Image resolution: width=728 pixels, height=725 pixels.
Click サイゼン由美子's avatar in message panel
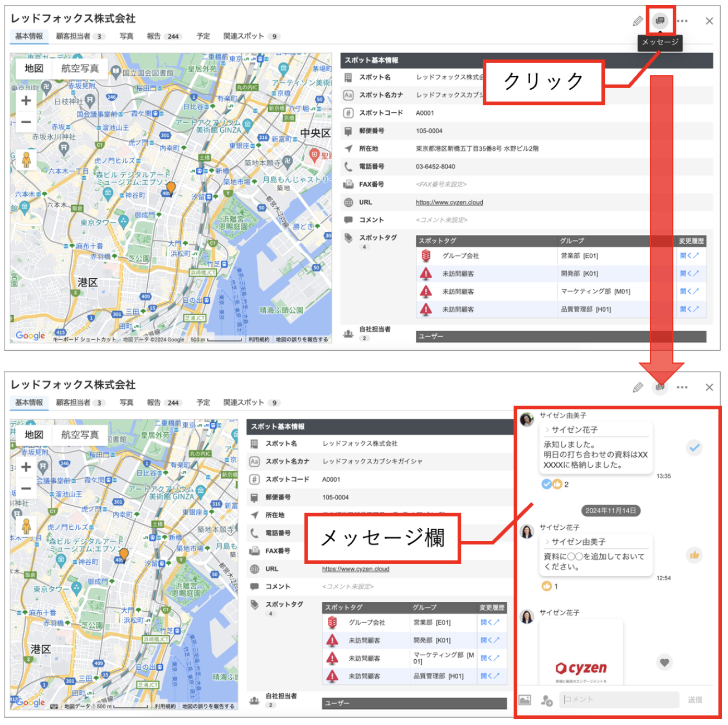[x=527, y=419]
